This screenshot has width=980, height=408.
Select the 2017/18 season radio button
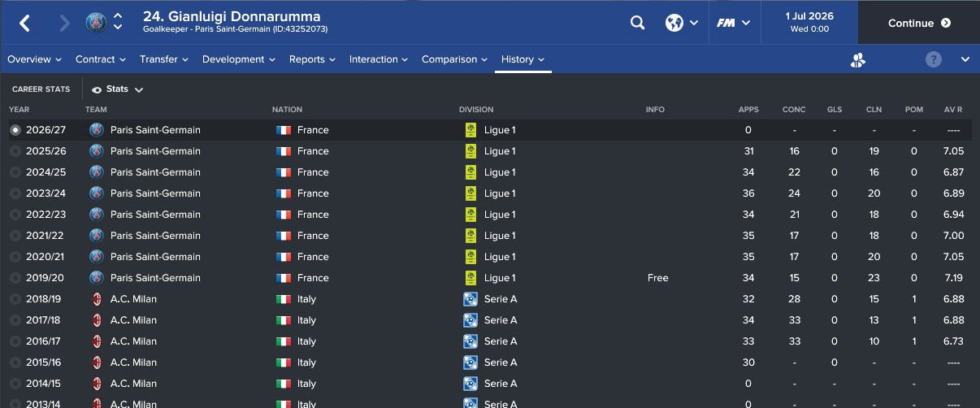pyautogui.click(x=15, y=320)
